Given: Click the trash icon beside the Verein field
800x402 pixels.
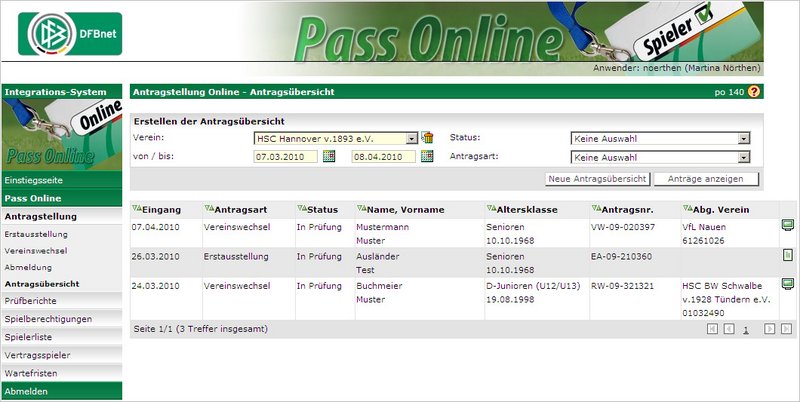Looking at the screenshot, I should pyautogui.click(x=427, y=138).
